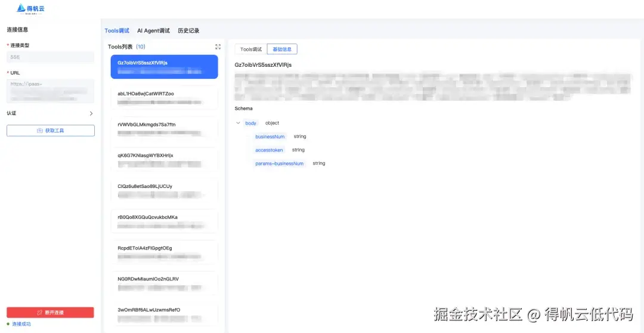Image resolution: width=644 pixels, height=333 pixels.
Task: Select tool Gz7oibVrS5sszXfVlRjs in list
Action: [x=165, y=67]
